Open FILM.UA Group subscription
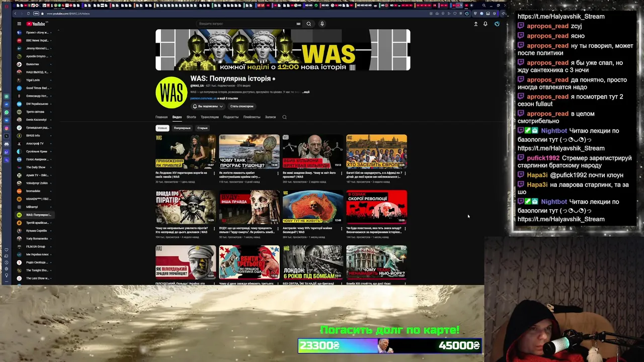The width and height of the screenshot is (644, 362). (x=33, y=246)
